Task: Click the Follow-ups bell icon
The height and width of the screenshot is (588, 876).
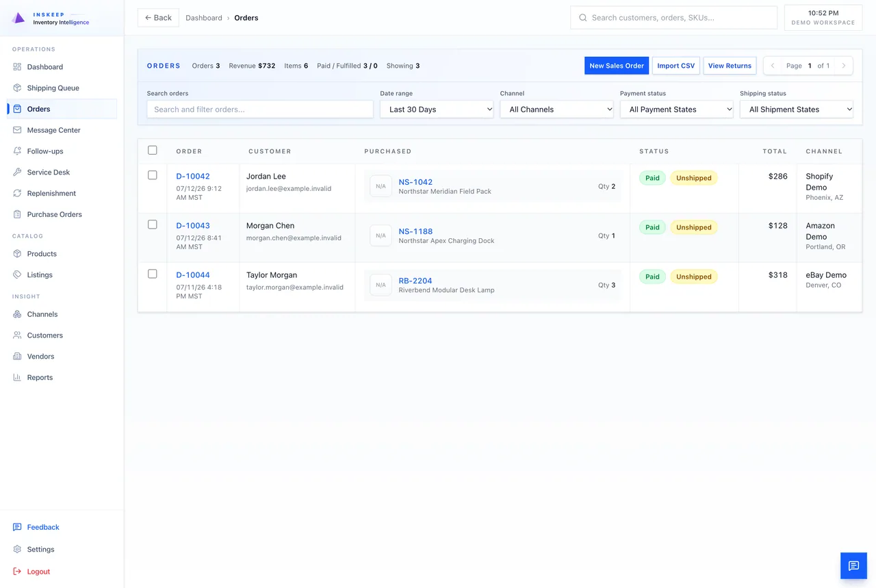Action: coord(17,151)
